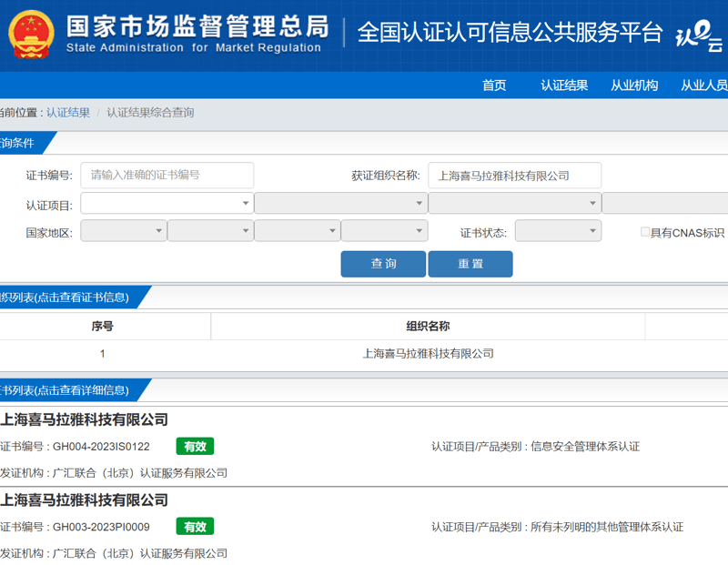Open the first 国家地区 dropdown
Image resolution: width=728 pixels, height=565 pixels.
coord(124,231)
